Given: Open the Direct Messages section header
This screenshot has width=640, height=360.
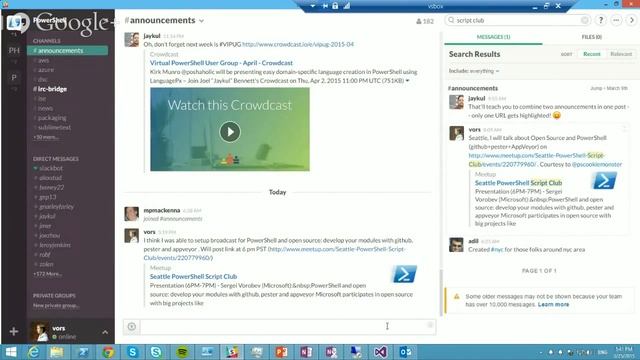Looking at the screenshot, I should coord(56,159).
